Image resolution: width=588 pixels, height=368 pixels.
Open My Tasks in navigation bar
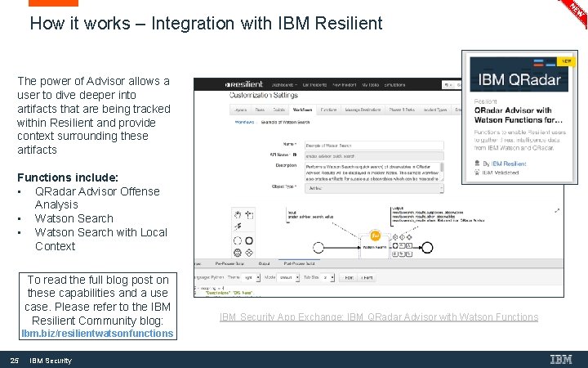370,85
